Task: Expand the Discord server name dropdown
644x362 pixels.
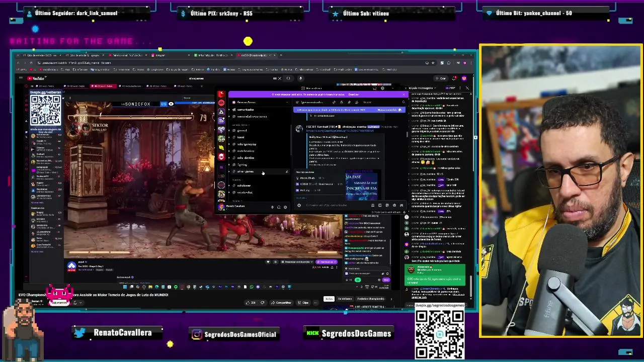Action: 287,102
